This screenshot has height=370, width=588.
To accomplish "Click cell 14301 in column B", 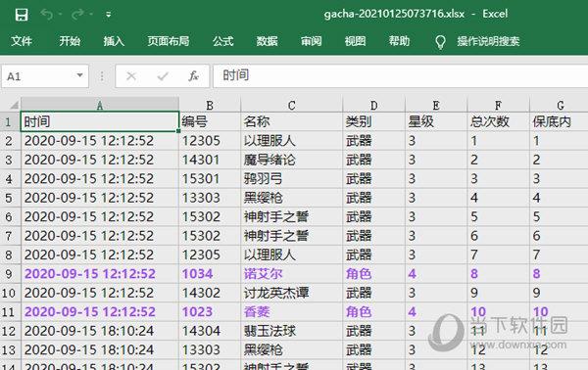I will (x=210, y=160).
